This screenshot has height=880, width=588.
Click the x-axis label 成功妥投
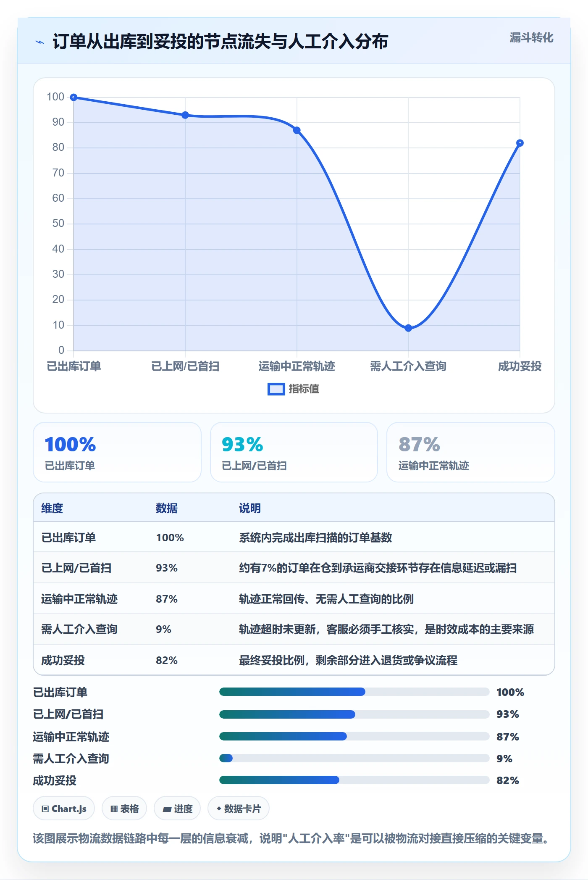(x=520, y=366)
